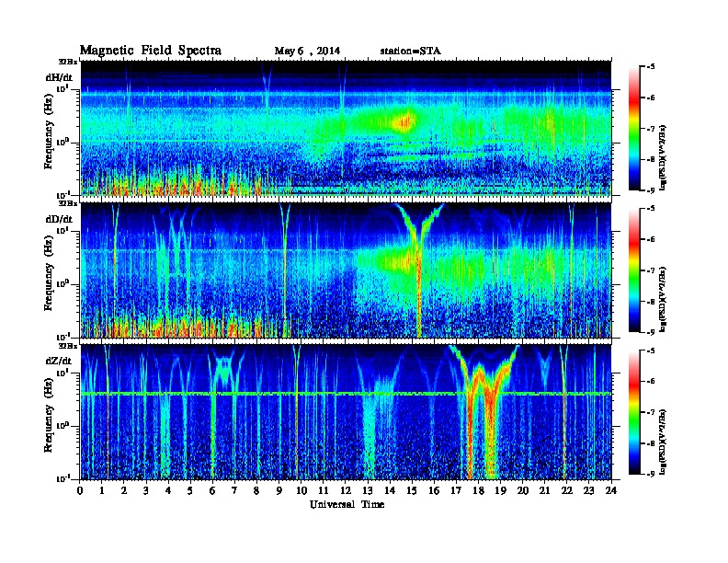The height and width of the screenshot is (563, 728).
Task: Click hour "8" on the time axis
Action: tap(256, 491)
